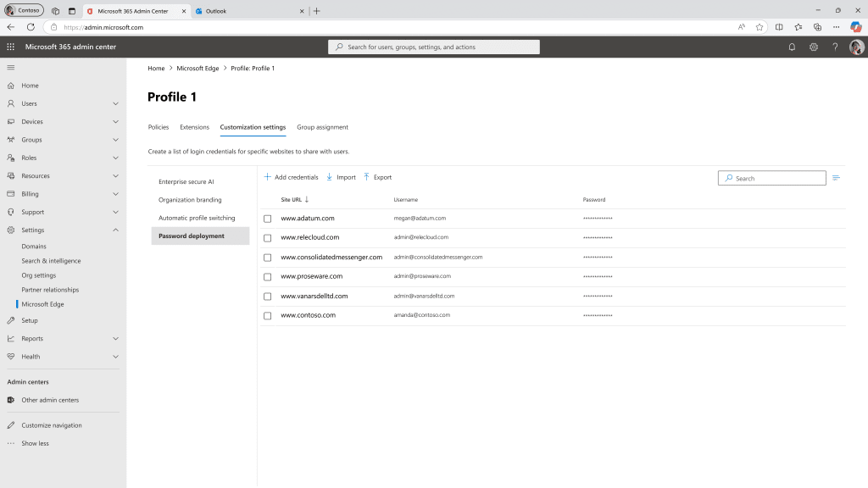Open Organization branding section
Viewport: 868px width, 488px height.
(x=190, y=200)
